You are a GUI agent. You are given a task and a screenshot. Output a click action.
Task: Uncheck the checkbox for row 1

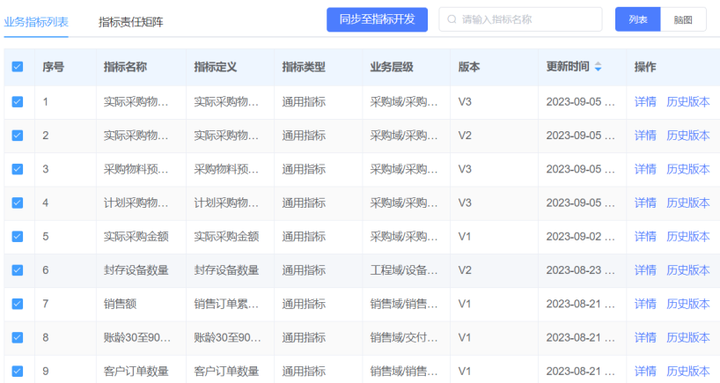pos(17,101)
